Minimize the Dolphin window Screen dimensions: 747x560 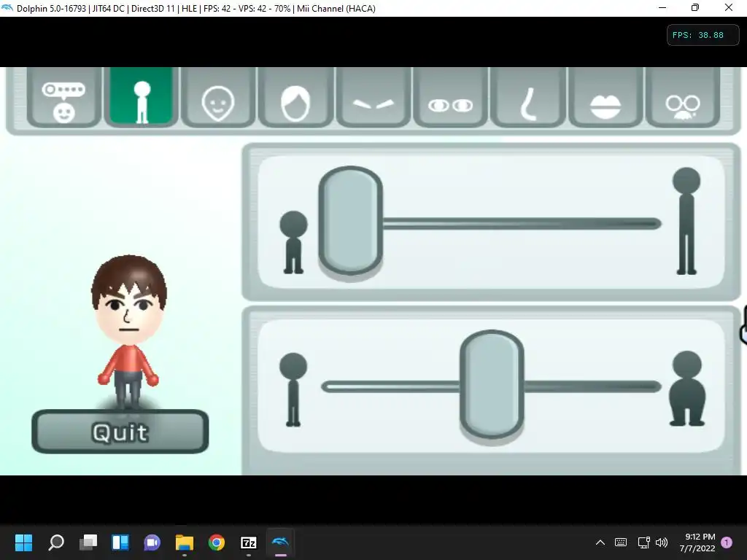tap(662, 8)
